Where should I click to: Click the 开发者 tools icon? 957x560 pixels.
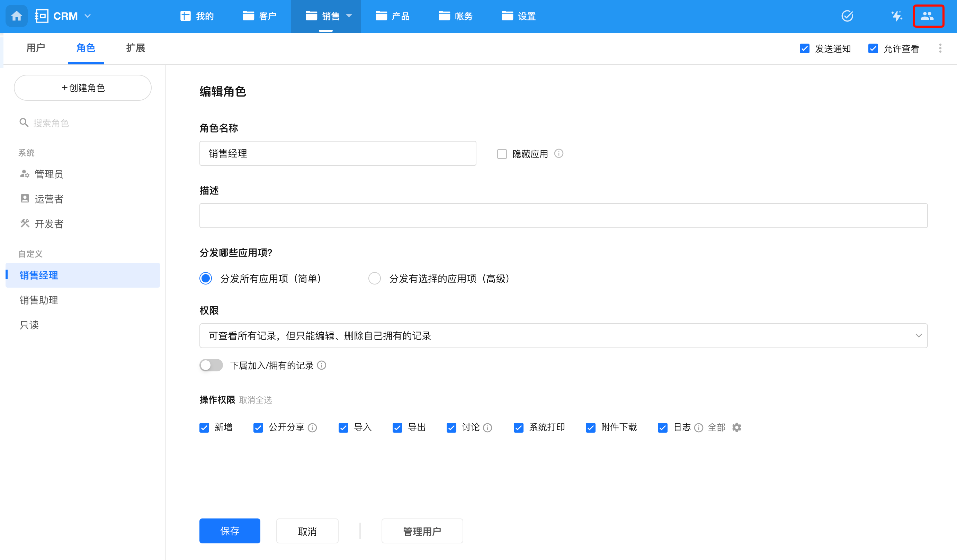25,223
